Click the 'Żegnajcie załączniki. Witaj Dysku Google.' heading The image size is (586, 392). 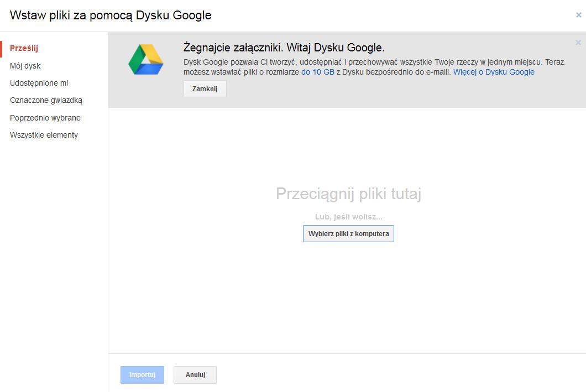click(284, 48)
